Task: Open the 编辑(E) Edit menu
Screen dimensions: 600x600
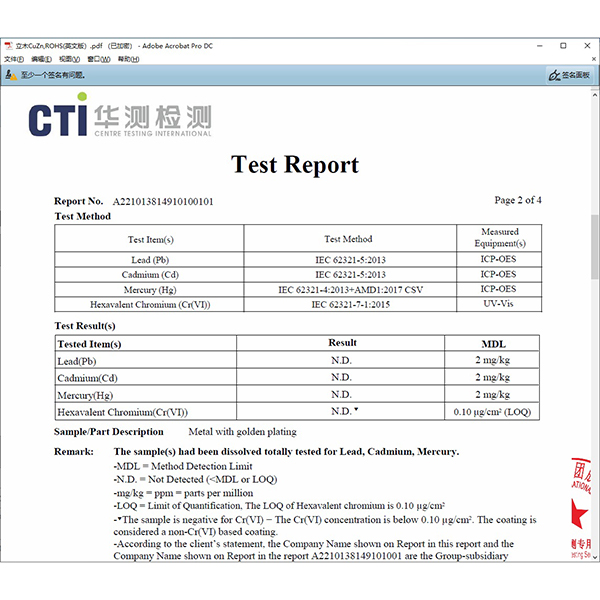Action: (41, 59)
